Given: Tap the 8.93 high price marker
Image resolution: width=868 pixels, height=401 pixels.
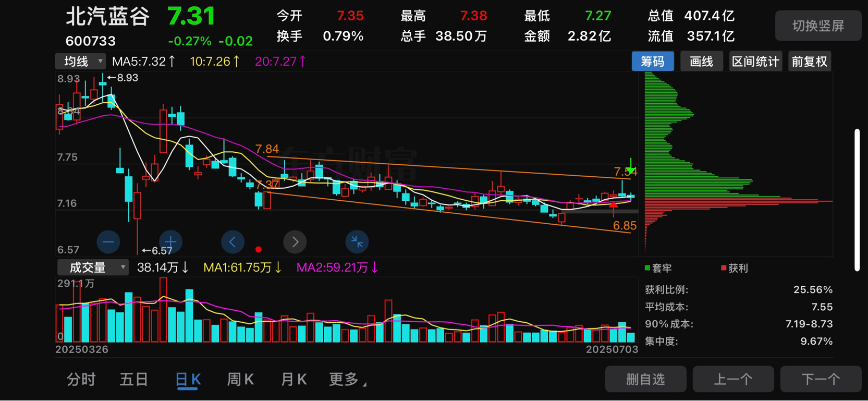Looking at the screenshot, I should coord(123,78).
